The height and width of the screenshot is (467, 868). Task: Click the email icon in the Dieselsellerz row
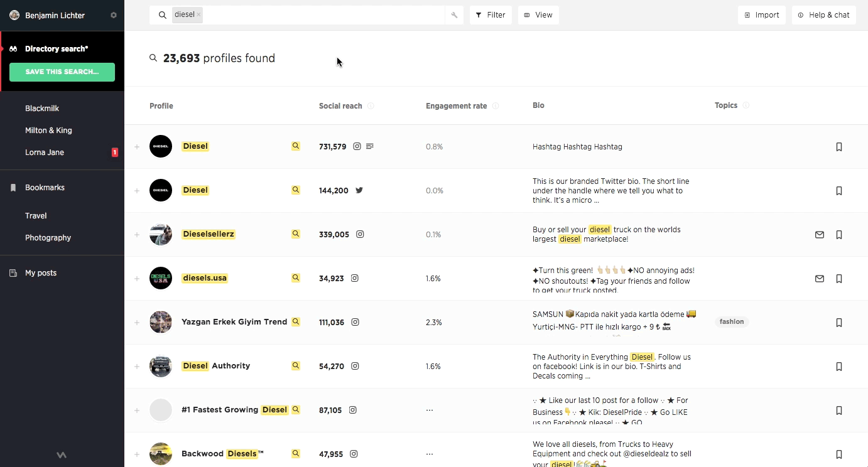tap(820, 235)
